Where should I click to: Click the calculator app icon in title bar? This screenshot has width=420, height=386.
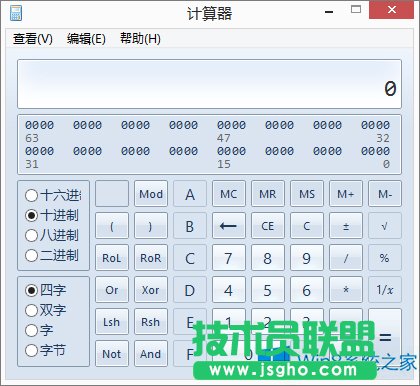(15, 13)
